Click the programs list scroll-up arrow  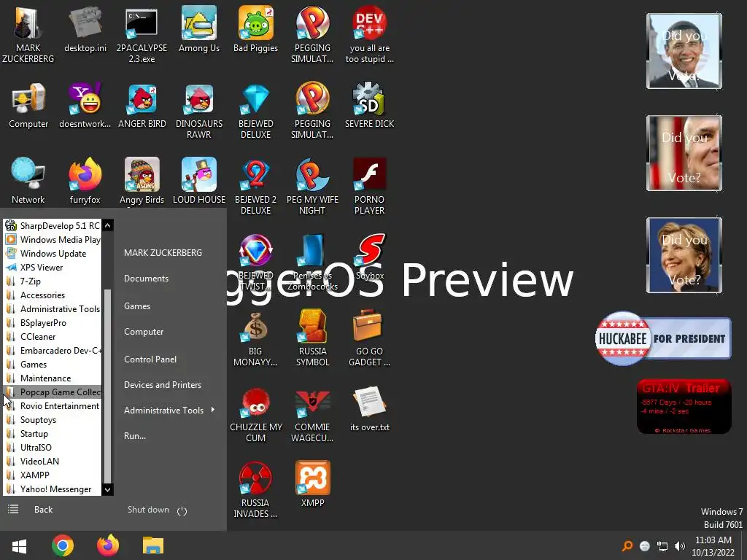point(108,225)
